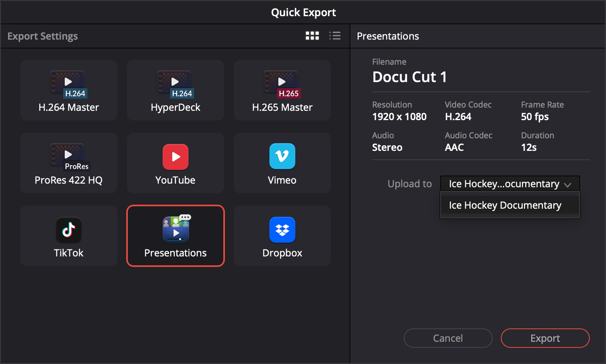Pick the ProRes 422 HQ preset

click(69, 163)
